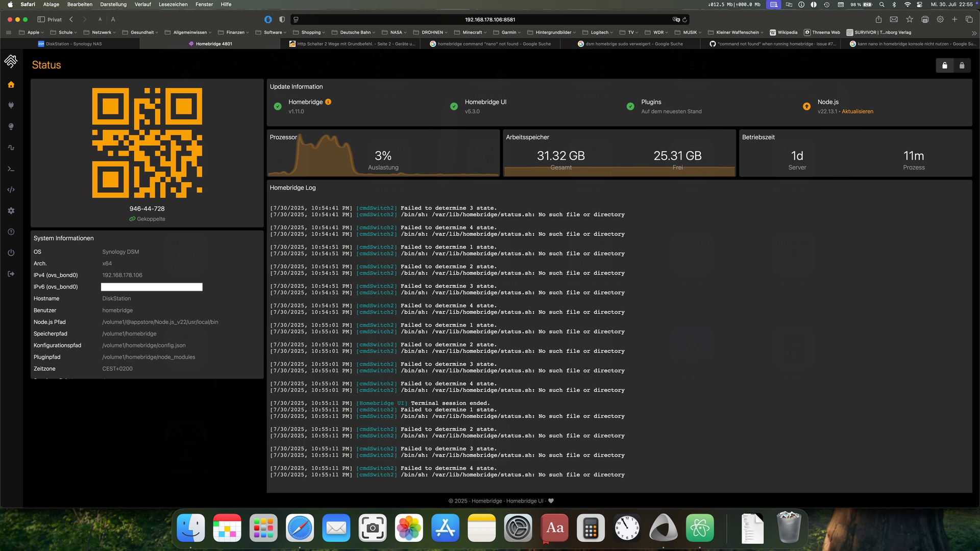Screen dimensions: 980x551
Task: Click the logout icon in the sidebar
Action: pyautogui.click(x=11, y=274)
